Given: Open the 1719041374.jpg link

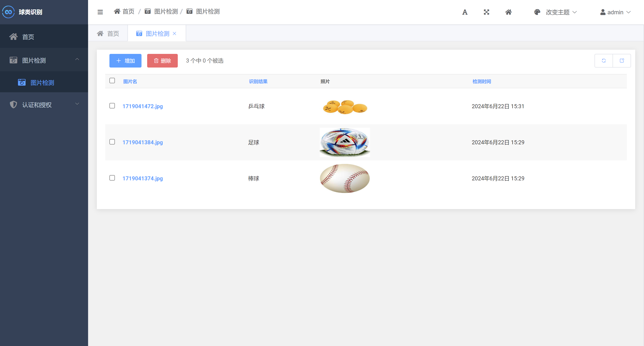Looking at the screenshot, I should tap(143, 178).
